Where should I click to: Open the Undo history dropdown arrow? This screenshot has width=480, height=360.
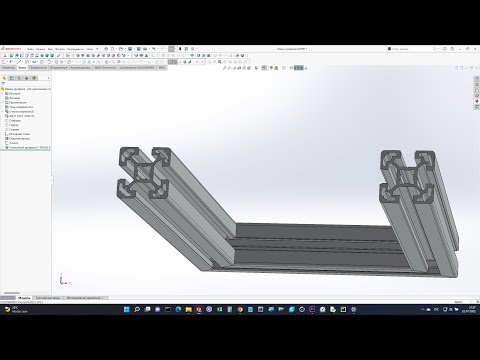[x=158, y=49]
